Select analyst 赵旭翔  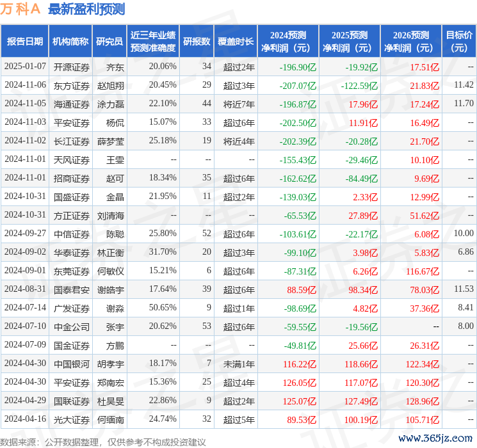110,86
